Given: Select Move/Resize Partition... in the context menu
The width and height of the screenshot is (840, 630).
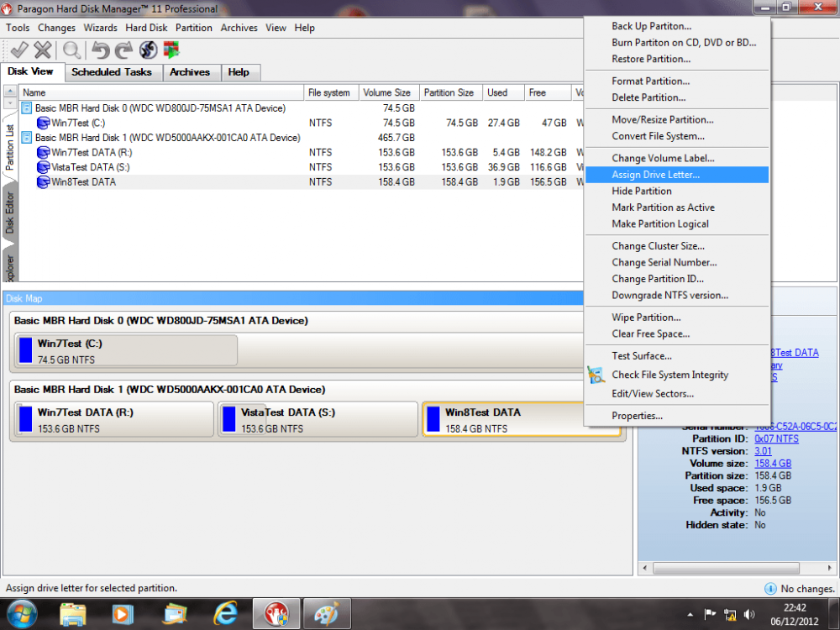Looking at the screenshot, I should coord(676,120).
